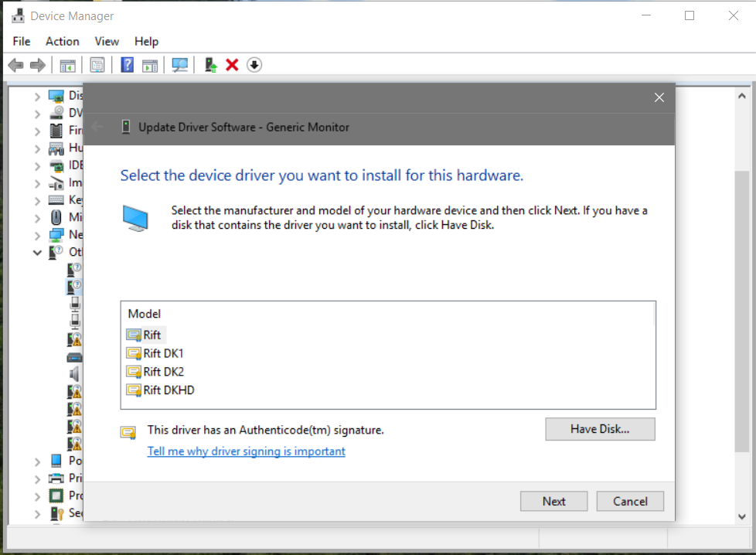Open the Properties toolbar icon

[x=97, y=66]
